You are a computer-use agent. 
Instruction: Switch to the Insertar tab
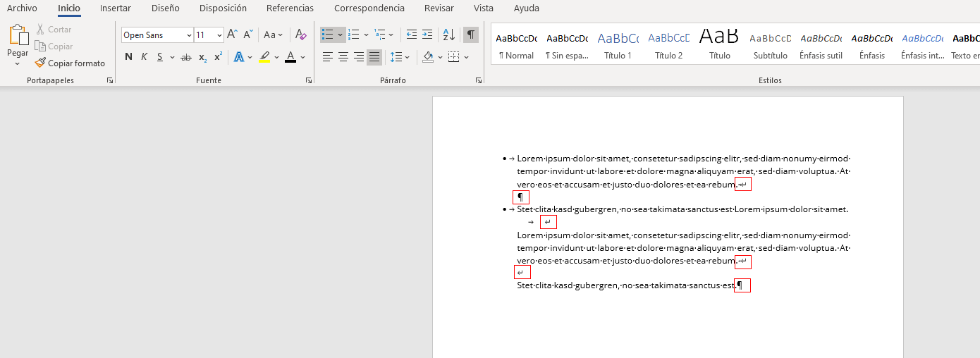(x=116, y=8)
